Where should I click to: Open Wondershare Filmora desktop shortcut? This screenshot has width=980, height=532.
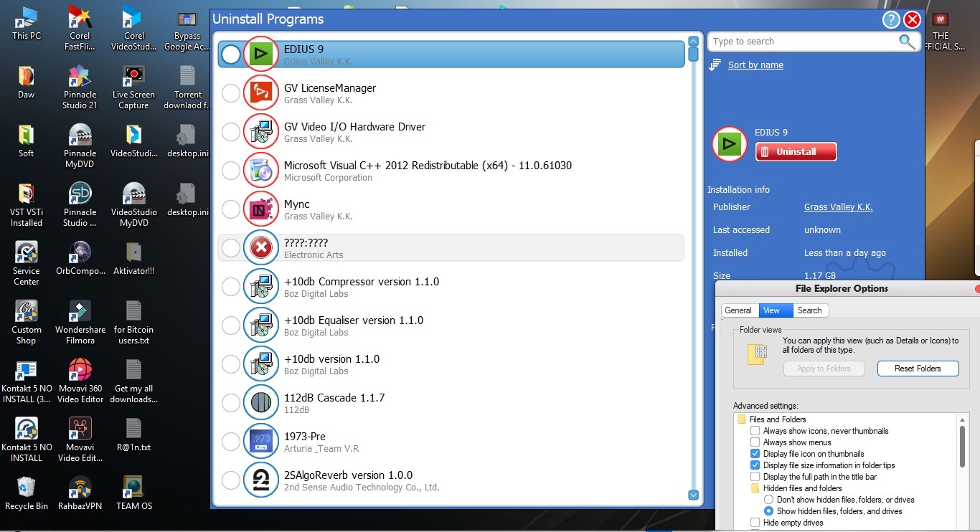tap(80, 323)
